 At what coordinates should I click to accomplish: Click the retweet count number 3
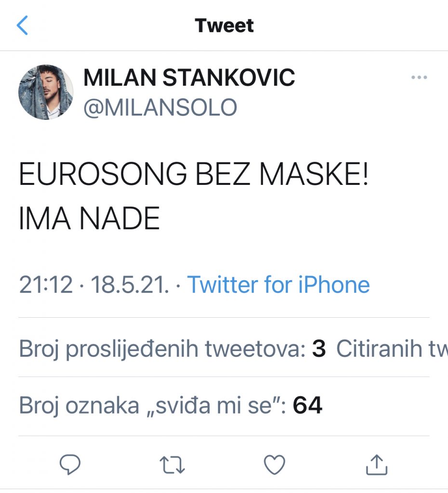(x=319, y=349)
